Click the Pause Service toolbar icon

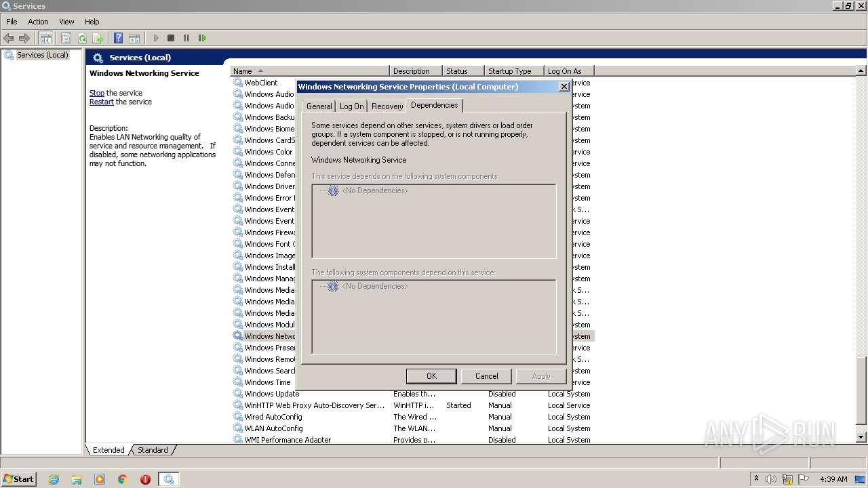pos(186,39)
